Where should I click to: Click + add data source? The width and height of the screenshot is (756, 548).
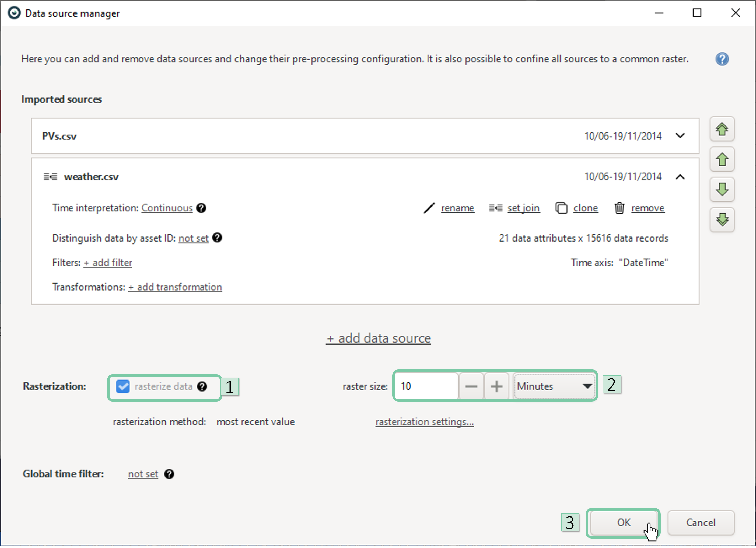click(378, 338)
